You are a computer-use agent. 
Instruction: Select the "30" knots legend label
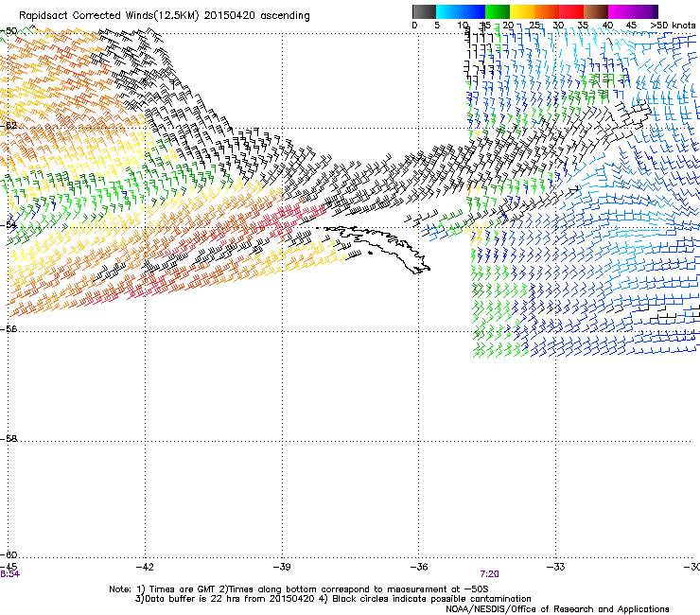coord(558,26)
